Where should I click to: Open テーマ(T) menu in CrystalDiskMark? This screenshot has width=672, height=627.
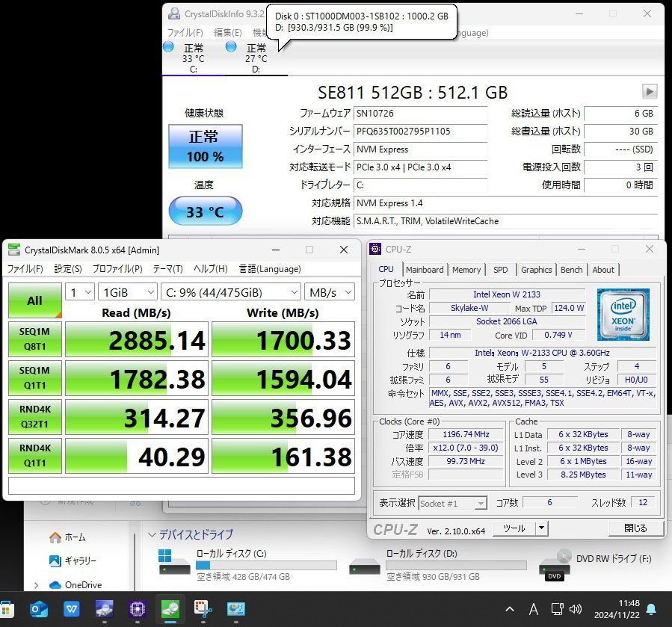pyautogui.click(x=168, y=269)
